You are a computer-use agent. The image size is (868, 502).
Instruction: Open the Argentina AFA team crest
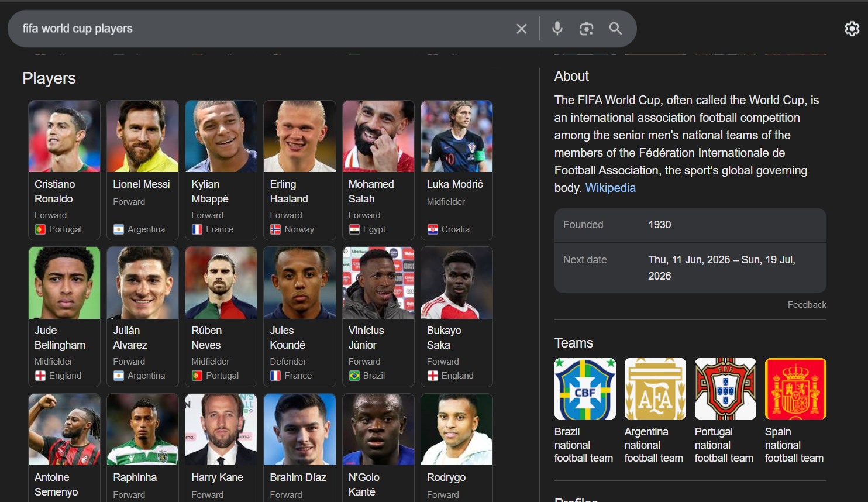pos(655,389)
